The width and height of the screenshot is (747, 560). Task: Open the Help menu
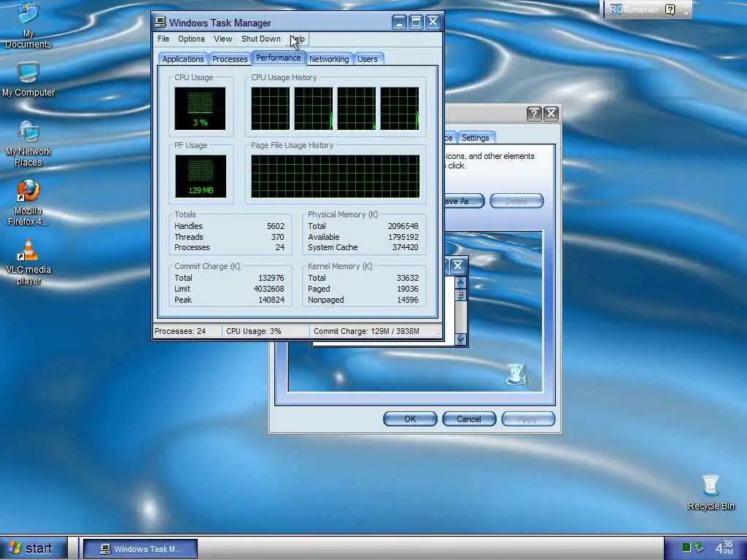[x=298, y=39]
